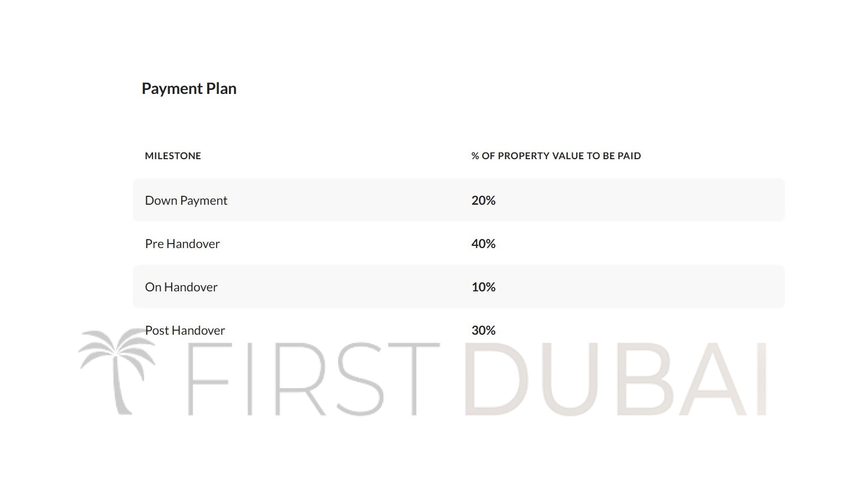862x504 pixels.
Task: Select the Post Handover milestone
Action: click(185, 330)
